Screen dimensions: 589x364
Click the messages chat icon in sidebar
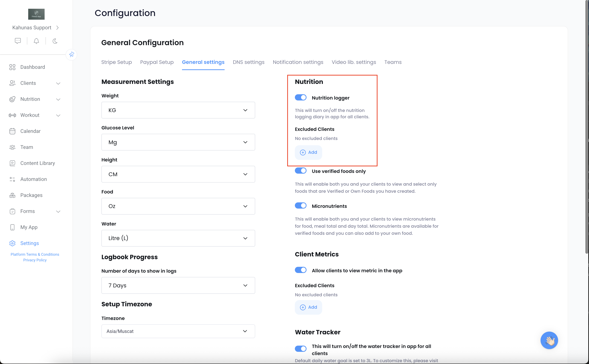18,41
